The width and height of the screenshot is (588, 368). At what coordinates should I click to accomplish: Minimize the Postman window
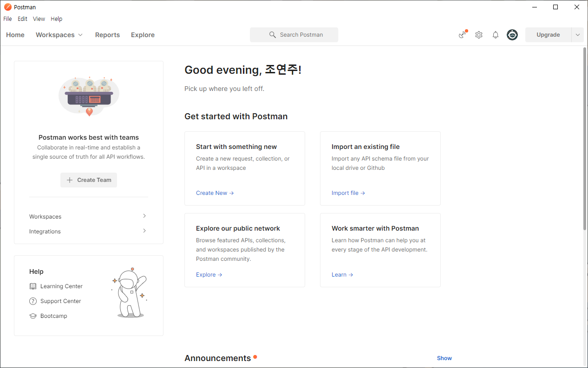point(534,7)
